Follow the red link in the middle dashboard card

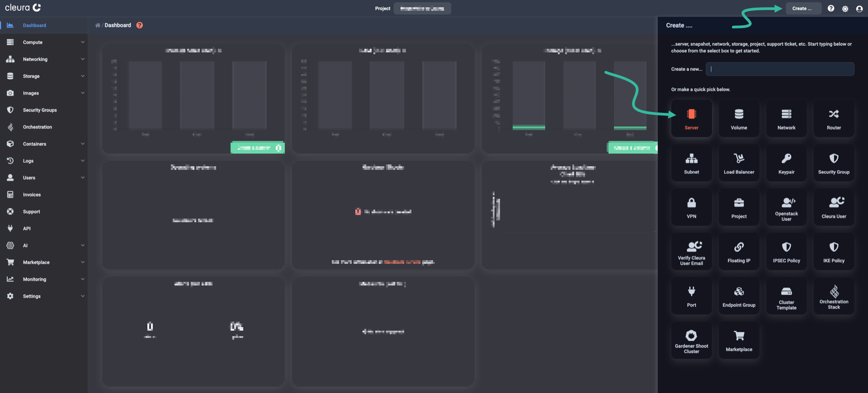click(x=402, y=262)
